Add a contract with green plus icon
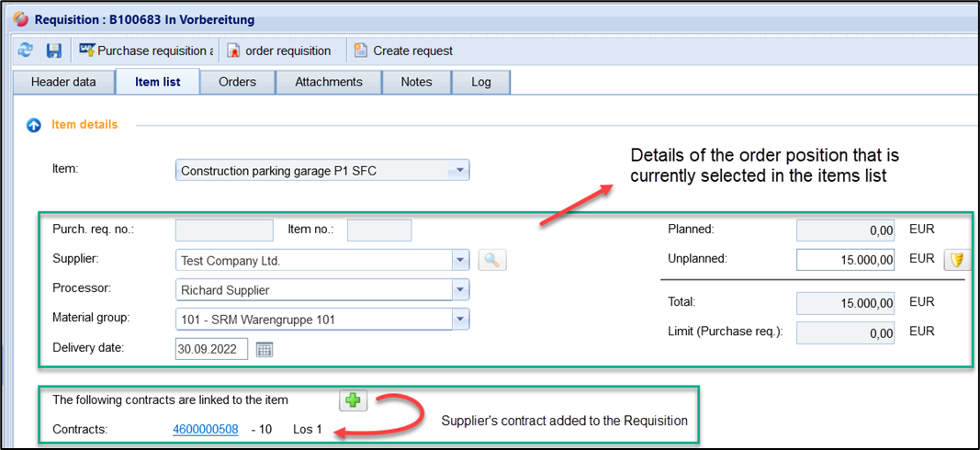 pos(353,400)
